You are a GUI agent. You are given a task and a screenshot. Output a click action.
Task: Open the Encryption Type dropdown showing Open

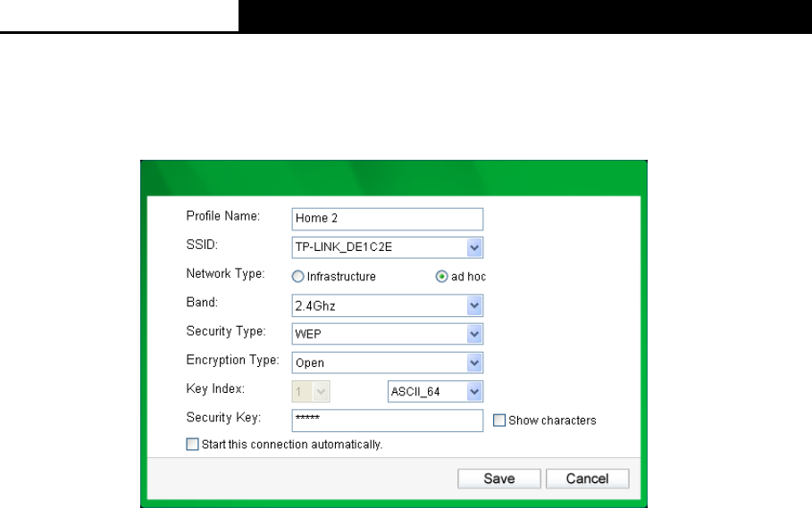point(388,363)
